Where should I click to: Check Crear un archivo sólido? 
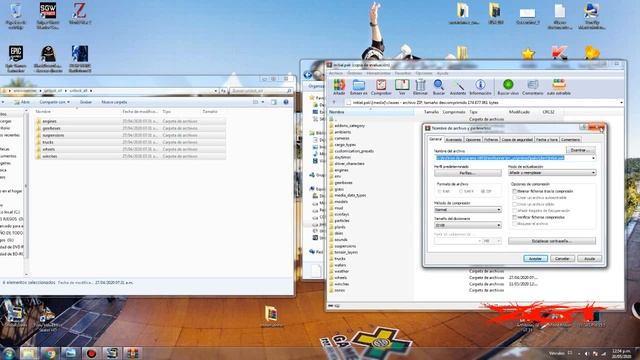(515, 204)
